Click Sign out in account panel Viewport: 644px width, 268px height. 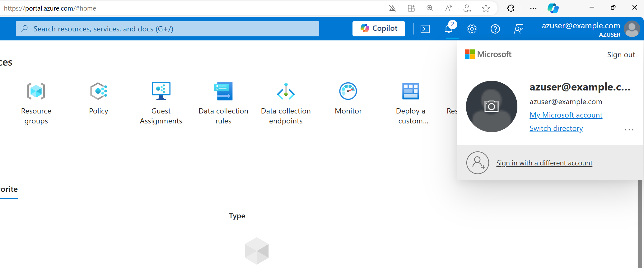[x=621, y=55]
